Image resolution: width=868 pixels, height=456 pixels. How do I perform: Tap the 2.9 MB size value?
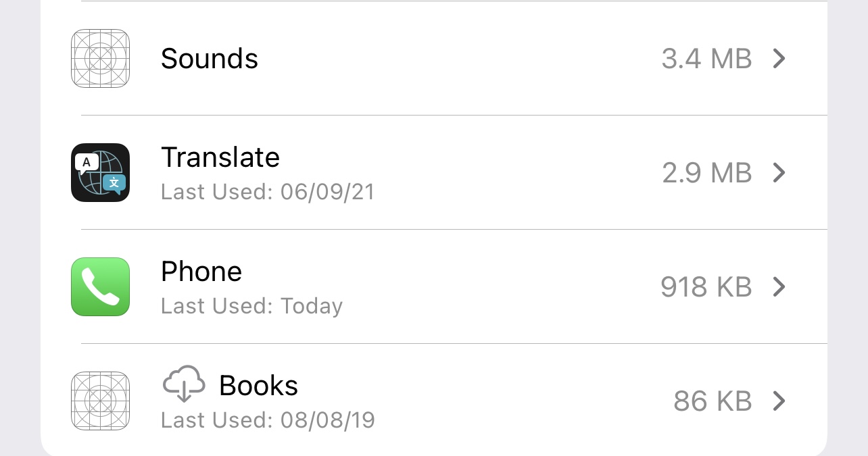click(x=706, y=173)
